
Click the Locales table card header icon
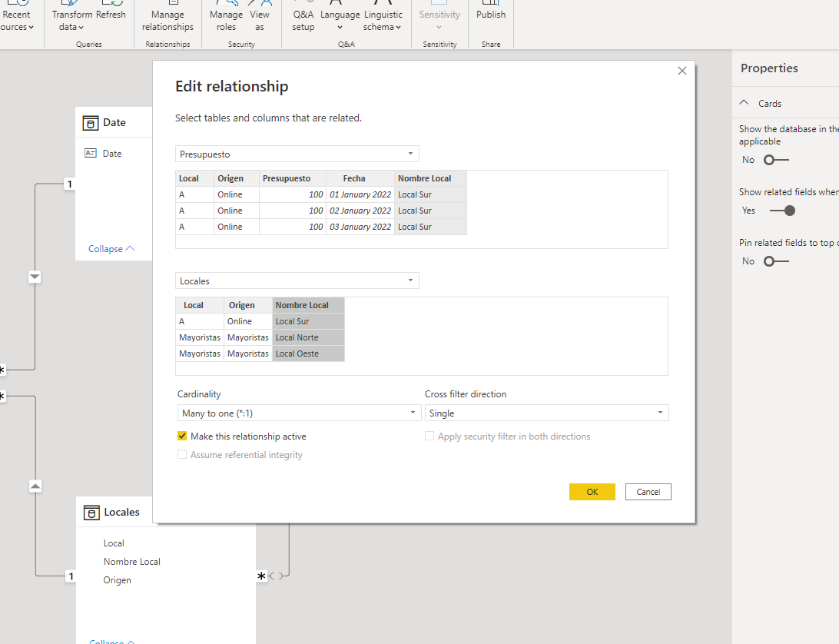pyautogui.click(x=91, y=513)
